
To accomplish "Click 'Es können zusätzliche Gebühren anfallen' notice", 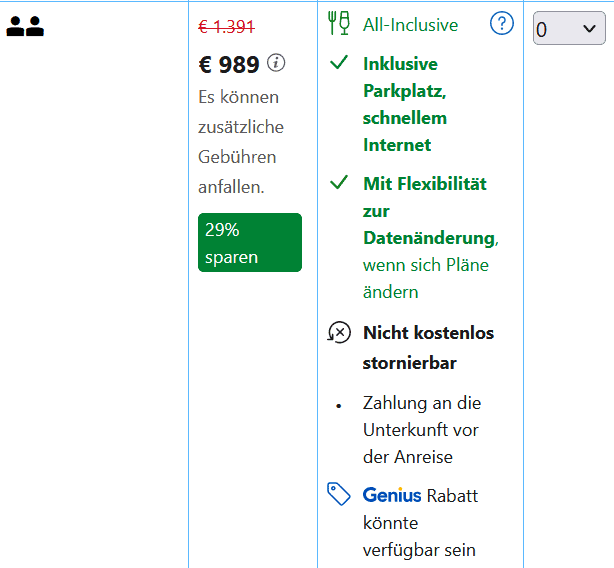I will [x=240, y=142].
